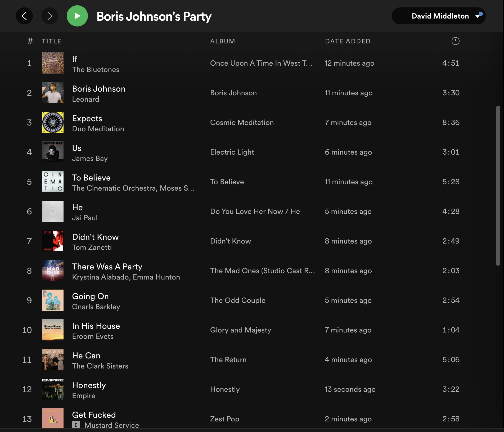
Task: Go forward with the right arrow button
Action: point(50,16)
